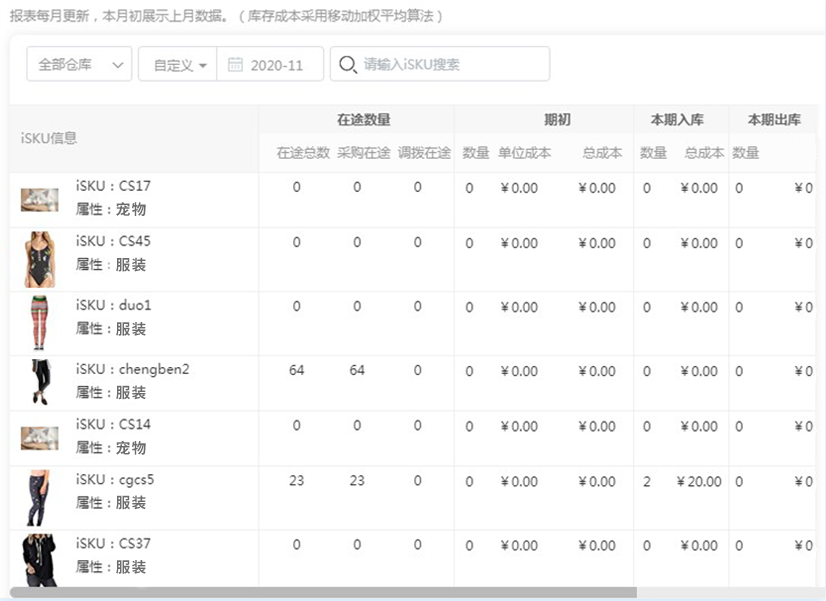Click the ¥20.00 inbound cost cell
The width and height of the screenshot is (826, 601).
coord(699,481)
